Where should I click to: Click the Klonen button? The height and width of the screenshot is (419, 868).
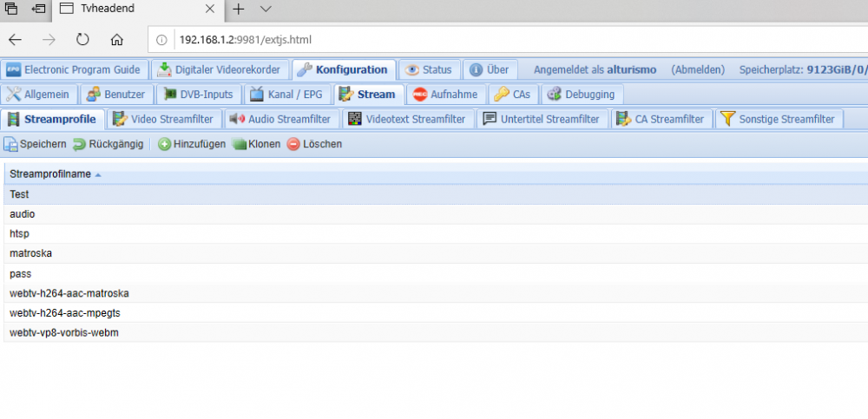[x=256, y=144]
